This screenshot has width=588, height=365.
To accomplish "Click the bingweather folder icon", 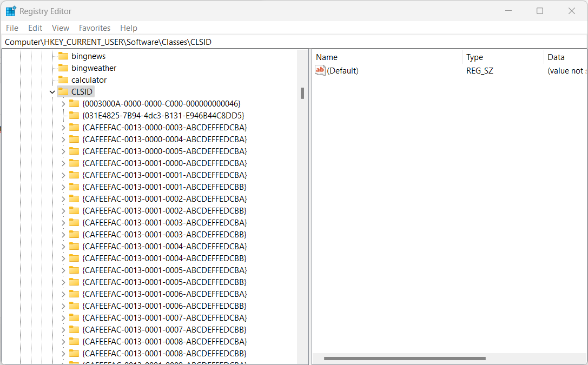I will click(x=63, y=68).
